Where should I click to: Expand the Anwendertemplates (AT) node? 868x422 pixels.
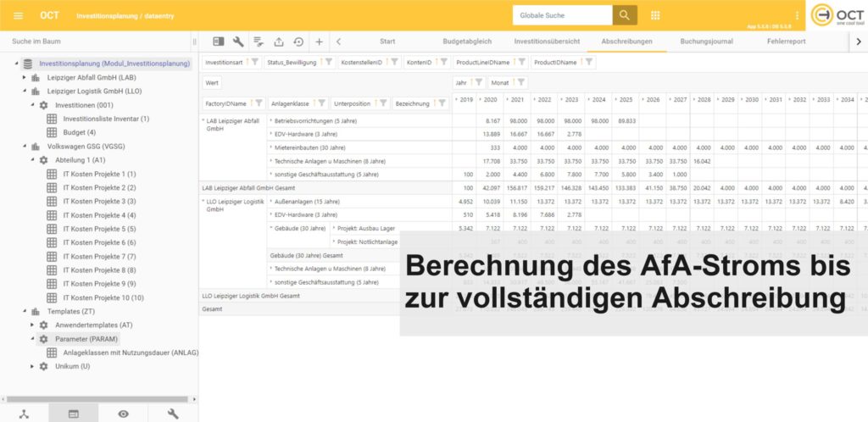(x=33, y=325)
